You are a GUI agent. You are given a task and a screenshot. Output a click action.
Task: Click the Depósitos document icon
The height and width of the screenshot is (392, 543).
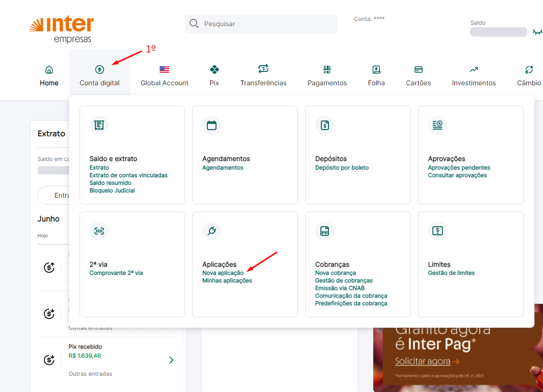pos(325,125)
